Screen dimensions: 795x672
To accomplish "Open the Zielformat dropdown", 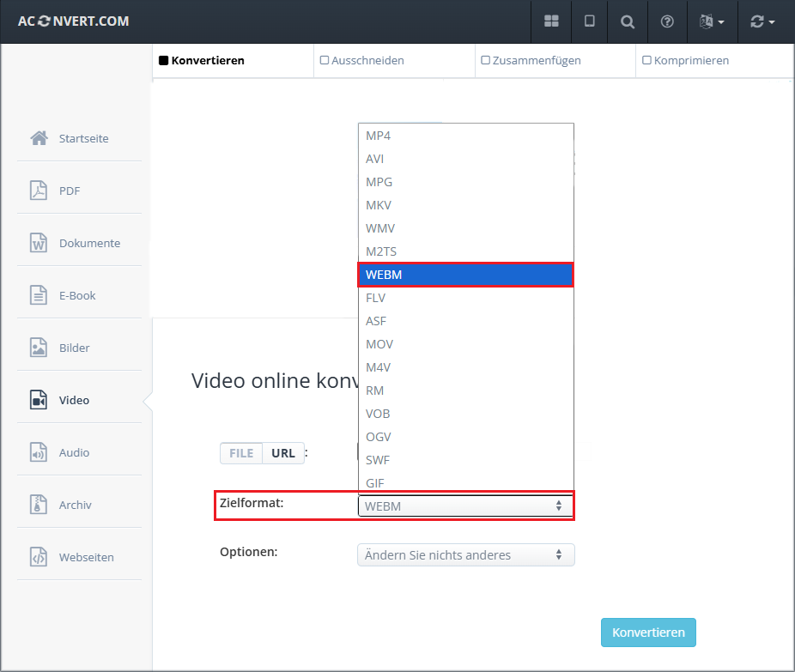I will [465, 506].
